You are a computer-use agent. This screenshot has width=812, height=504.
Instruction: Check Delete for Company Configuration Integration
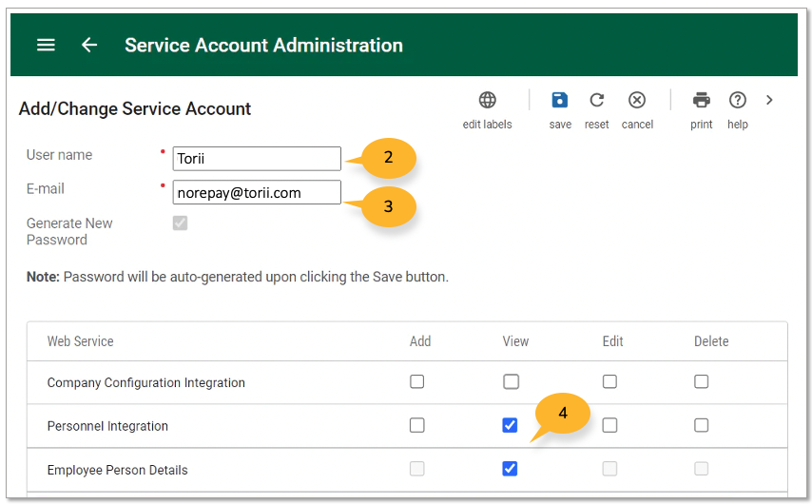701,381
